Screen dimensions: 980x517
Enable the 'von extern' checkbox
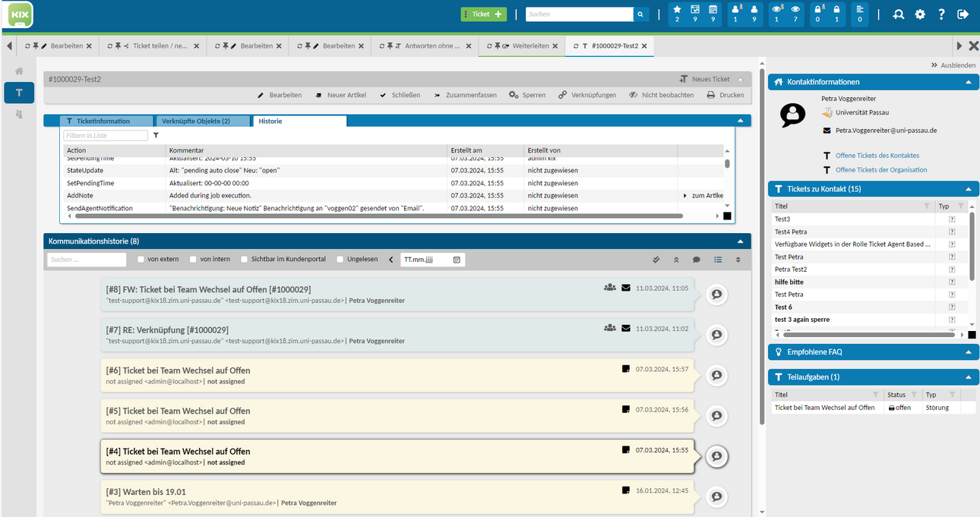pos(141,260)
